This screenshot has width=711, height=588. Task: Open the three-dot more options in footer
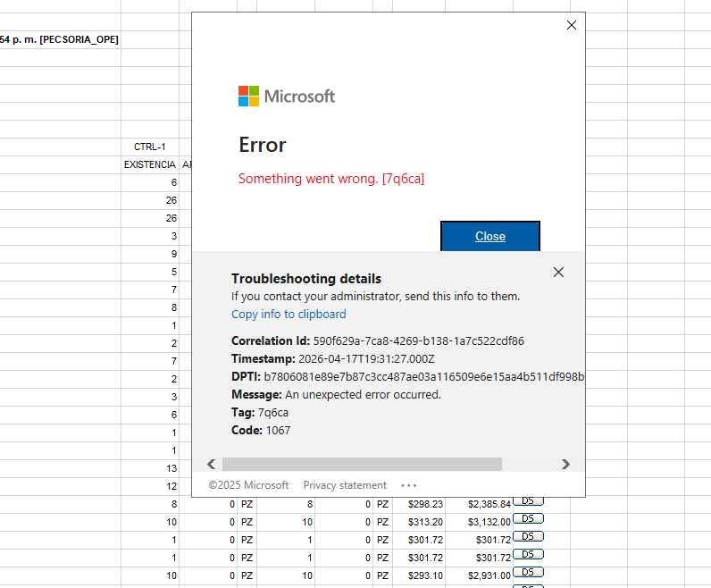coord(409,485)
